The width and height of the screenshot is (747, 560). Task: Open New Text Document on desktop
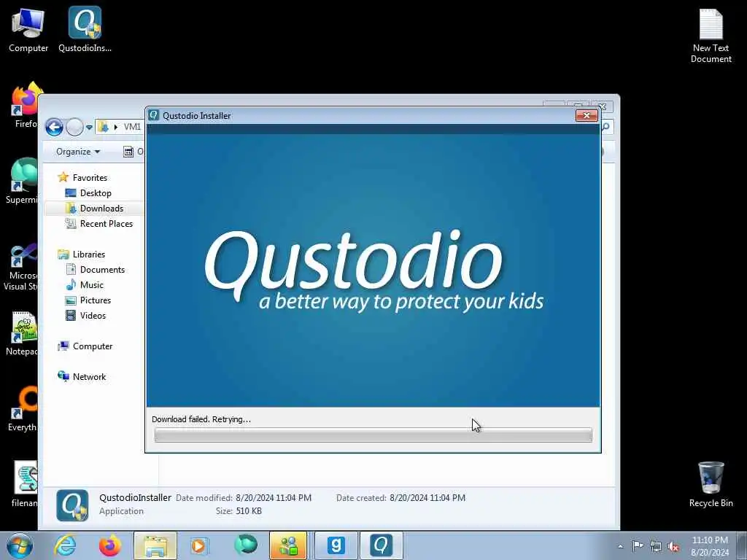[711, 36]
